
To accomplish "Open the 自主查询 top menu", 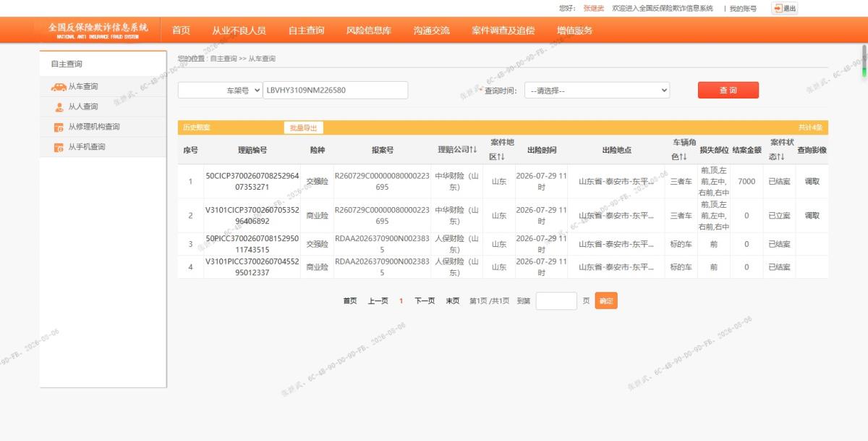I will 306,30.
